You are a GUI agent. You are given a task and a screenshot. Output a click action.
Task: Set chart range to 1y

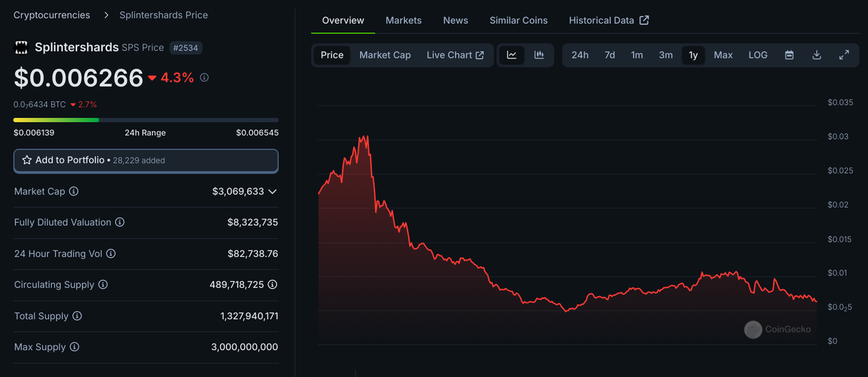[x=694, y=55]
